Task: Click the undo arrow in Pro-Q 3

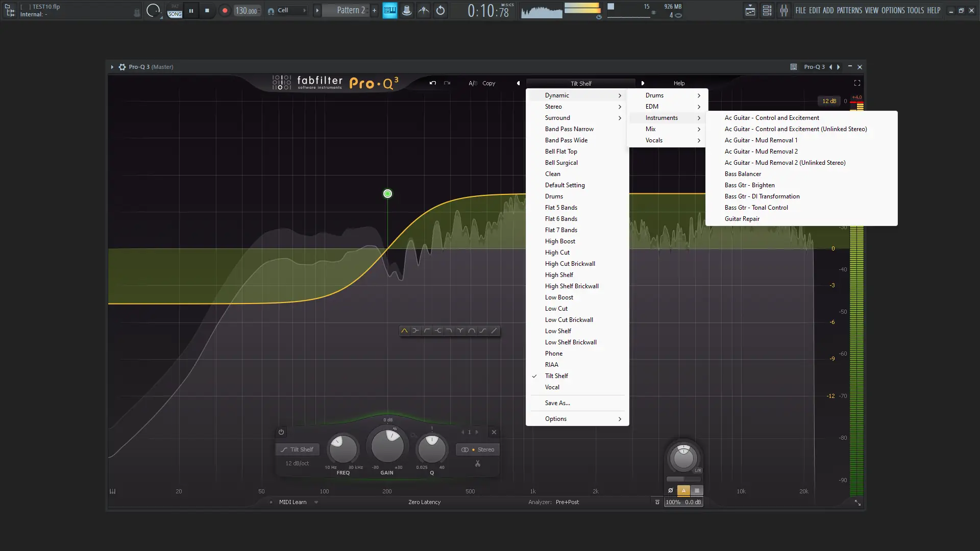Action: [433, 83]
